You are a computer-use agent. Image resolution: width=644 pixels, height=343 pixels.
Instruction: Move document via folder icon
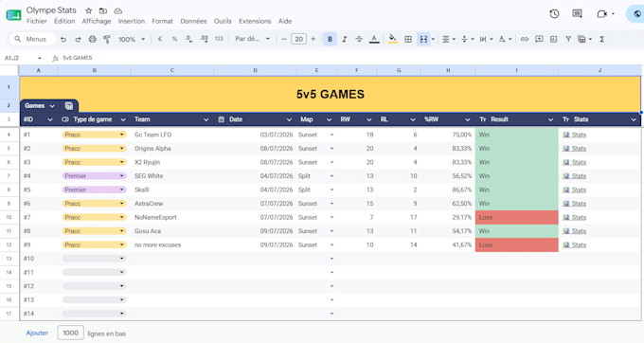pyautogui.click(x=103, y=10)
